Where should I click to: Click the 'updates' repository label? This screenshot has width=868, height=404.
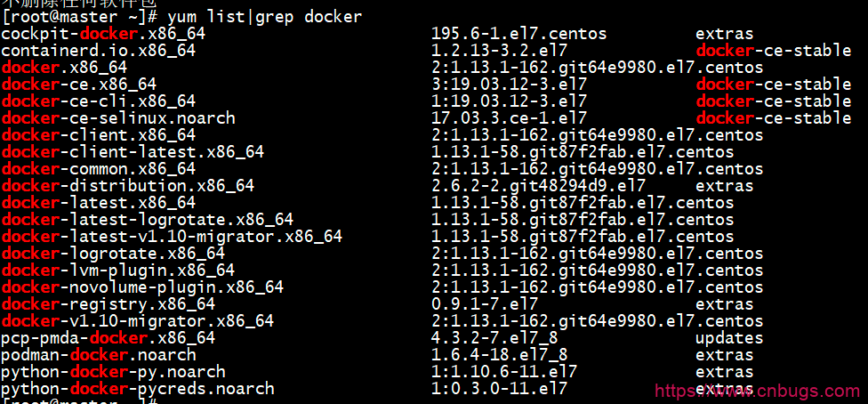point(729,338)
